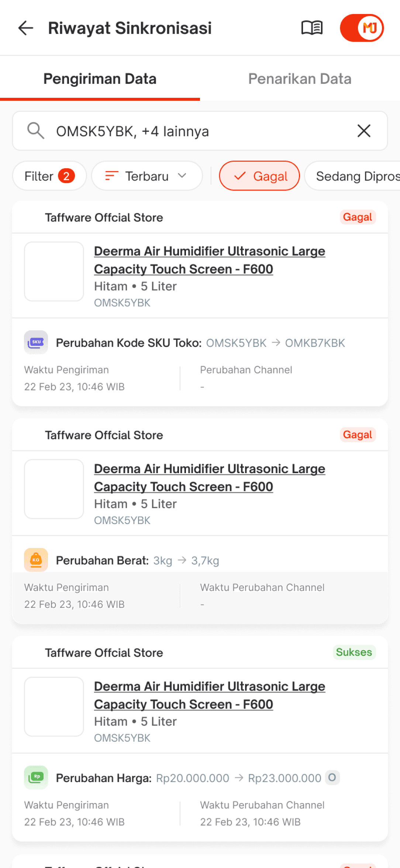Click the Riwayat Sinkronisasi title
The height and width of the screenshot is (868, 400).
coord(130,28)
